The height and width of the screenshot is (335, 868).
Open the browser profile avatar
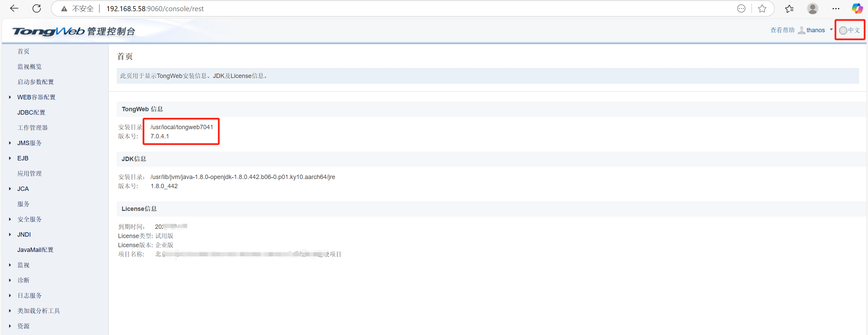[812, 8]
